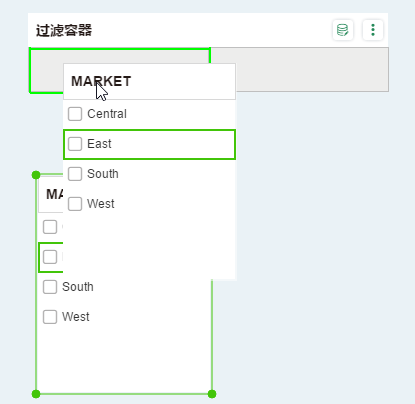
Task: Select the East row in MARKET list
Action: click(149, 144)
